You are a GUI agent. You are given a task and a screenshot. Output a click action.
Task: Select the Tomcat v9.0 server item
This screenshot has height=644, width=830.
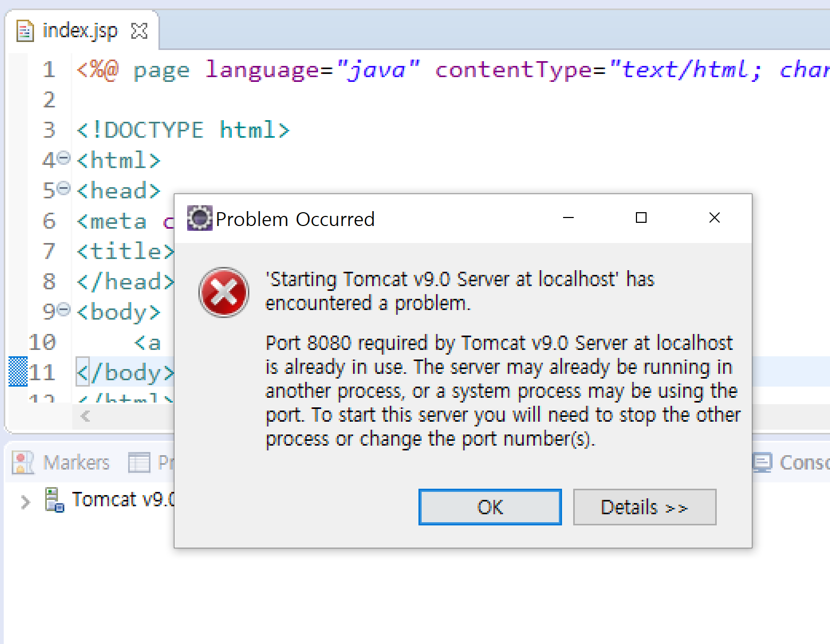[123, 499]
